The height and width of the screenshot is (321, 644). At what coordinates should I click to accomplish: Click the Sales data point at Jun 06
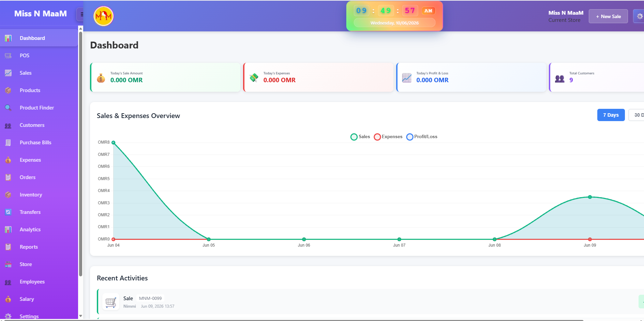(x=304, y=239)
